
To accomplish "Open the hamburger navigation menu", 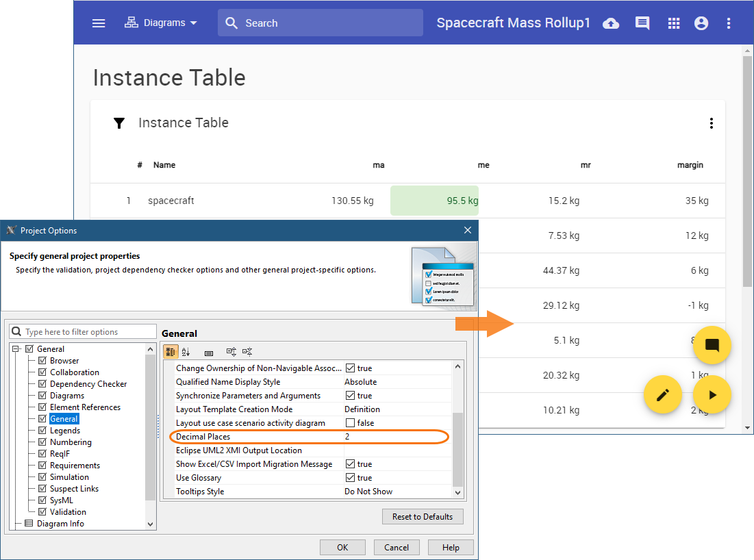I will point(99,23).
